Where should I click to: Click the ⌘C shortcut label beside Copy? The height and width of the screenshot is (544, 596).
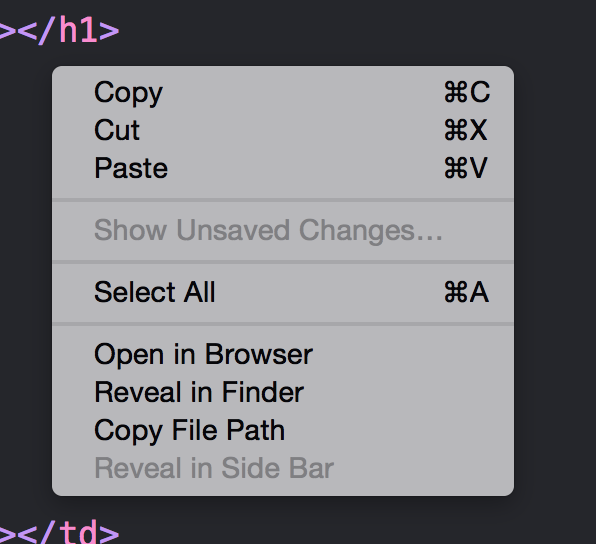(467, 92)
